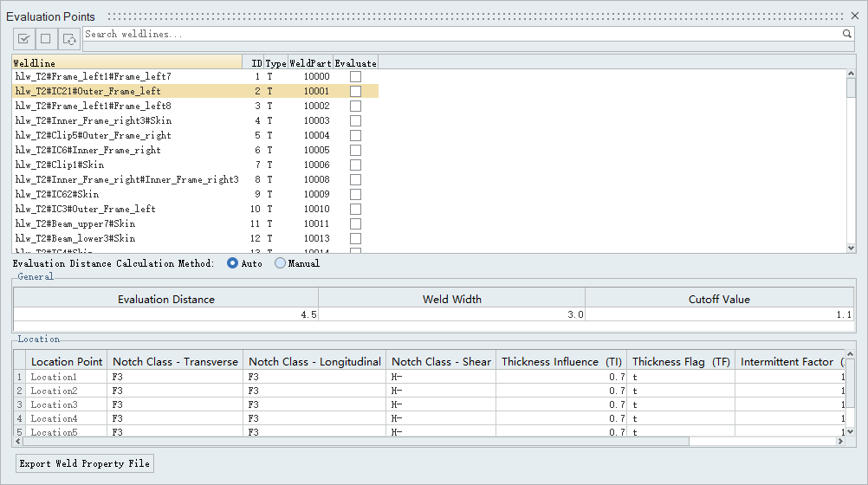Screen dimensions: 868x485
Task: Click the uncheck all weldlines icon
Action: [46, 38]
